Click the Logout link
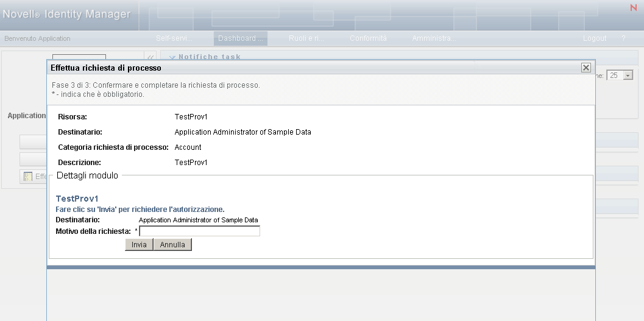This screenshot has height=321, width=644. coord(594,38)
